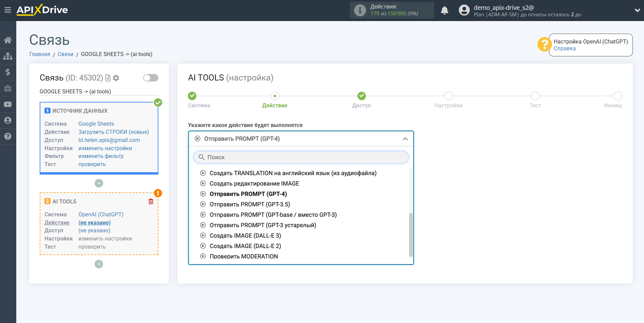644x323 pixels.
Task: Click the orange help question-mark icon
Action: click(x=545, y=44)
